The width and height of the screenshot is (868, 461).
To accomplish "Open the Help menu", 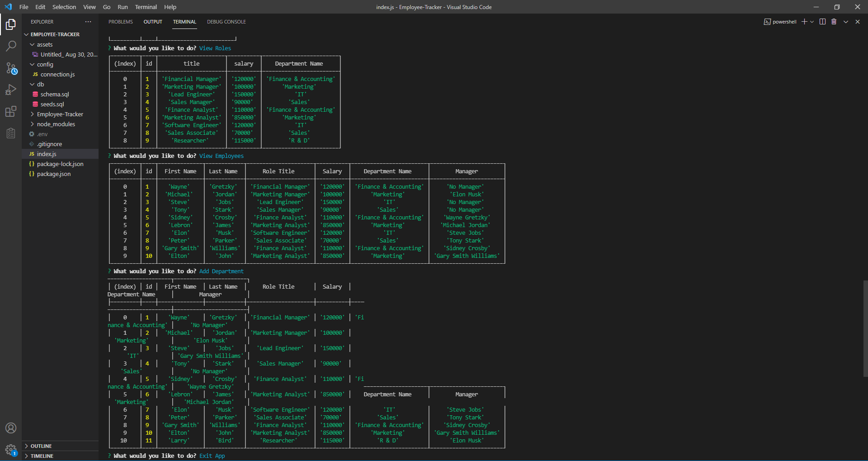I will (x=170, y=7).
